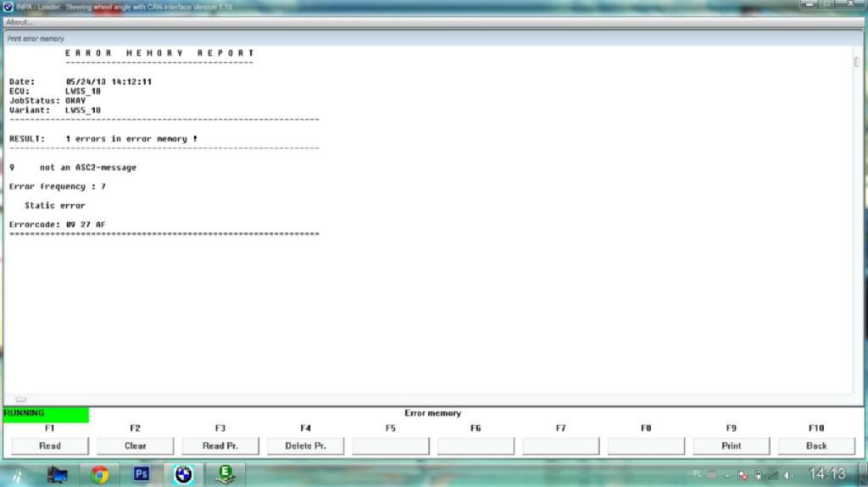Click the Back button under F10
Screen dimensions: 868x487
point(816,445)
